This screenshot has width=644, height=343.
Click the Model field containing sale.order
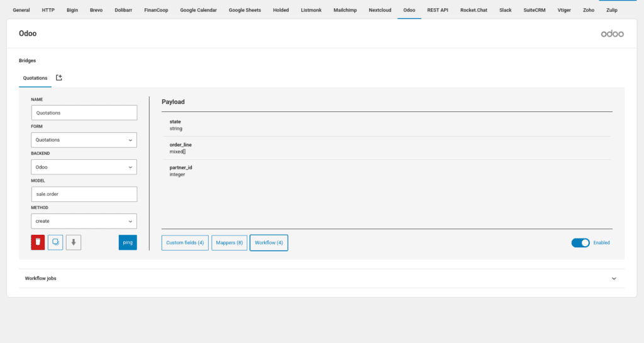point(84,194)
